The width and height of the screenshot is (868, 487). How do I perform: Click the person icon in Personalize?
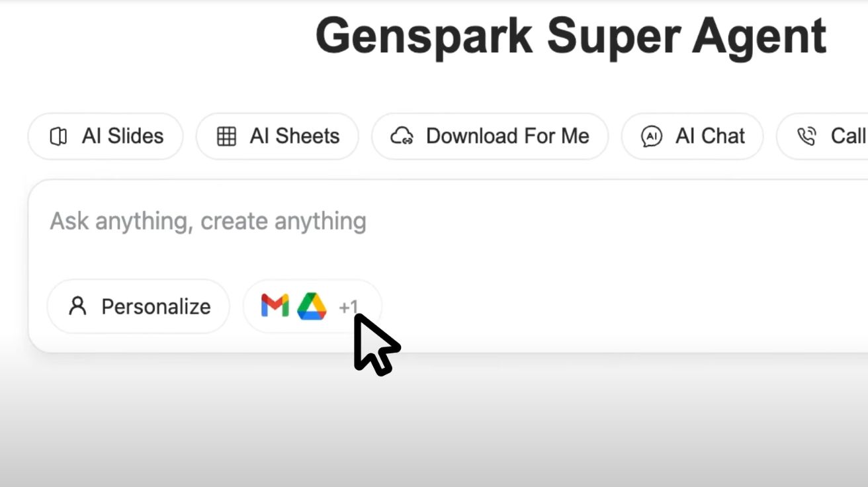(77, 306)
